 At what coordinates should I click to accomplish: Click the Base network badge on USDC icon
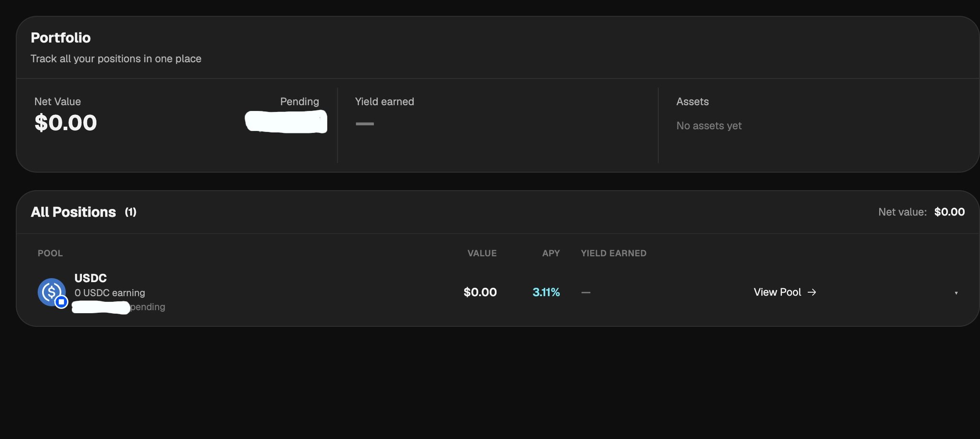(61, 302)
